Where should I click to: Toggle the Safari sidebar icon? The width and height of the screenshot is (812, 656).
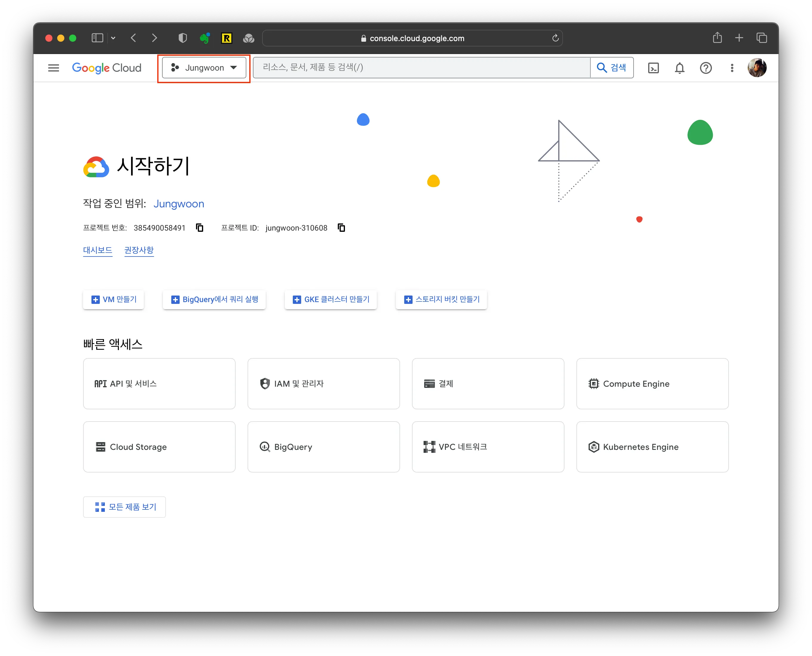97,38
